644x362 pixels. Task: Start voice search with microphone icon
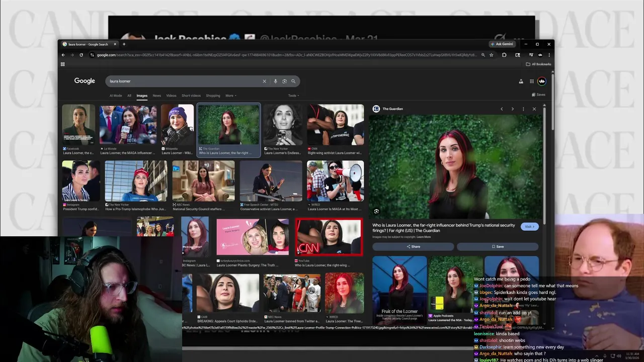(275, 81)
